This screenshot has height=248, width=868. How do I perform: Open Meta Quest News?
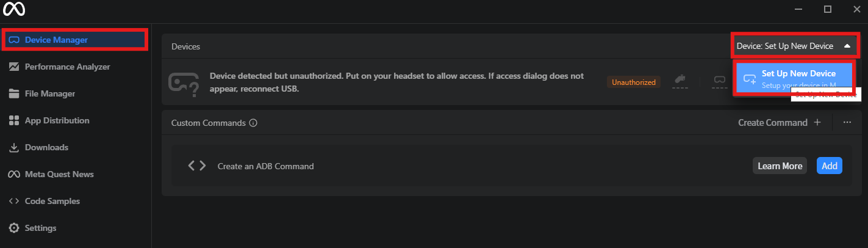pos(59,174)
